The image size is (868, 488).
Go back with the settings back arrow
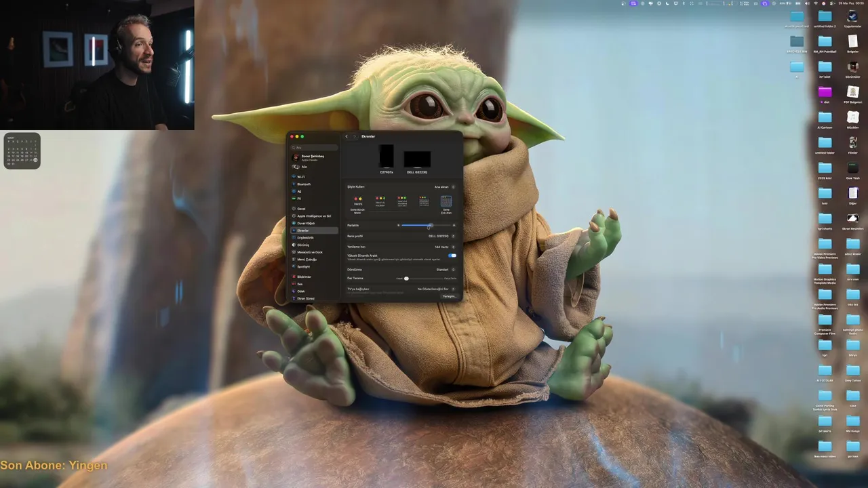click(x=347, y=136)
